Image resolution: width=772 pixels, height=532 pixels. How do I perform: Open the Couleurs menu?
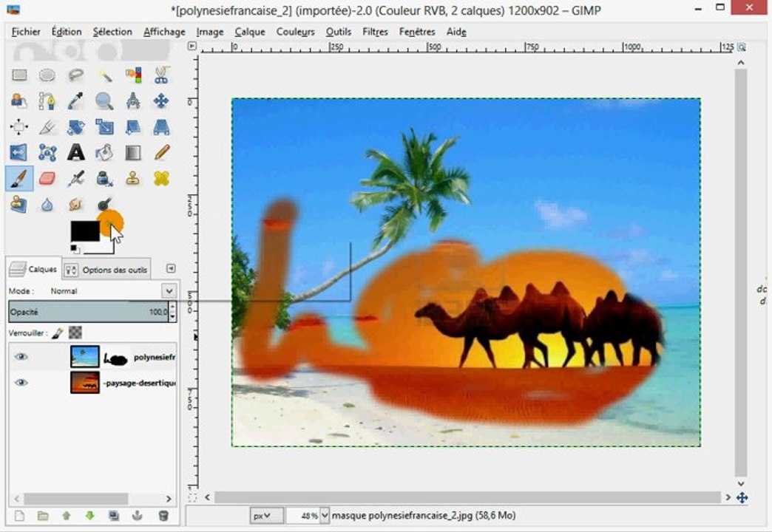click(x=295, y=32)
